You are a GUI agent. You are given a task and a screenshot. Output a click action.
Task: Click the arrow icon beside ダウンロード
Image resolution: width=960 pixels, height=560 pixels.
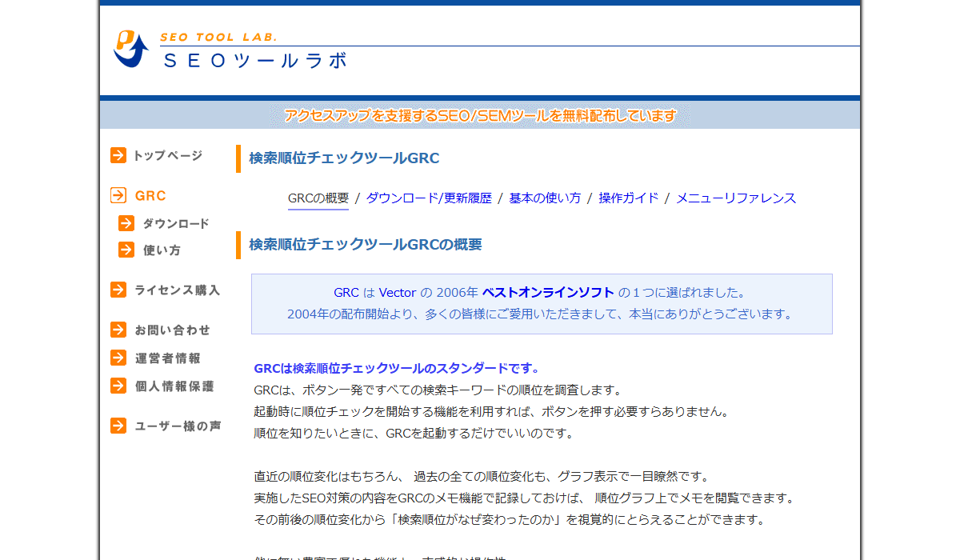[126, 223]
